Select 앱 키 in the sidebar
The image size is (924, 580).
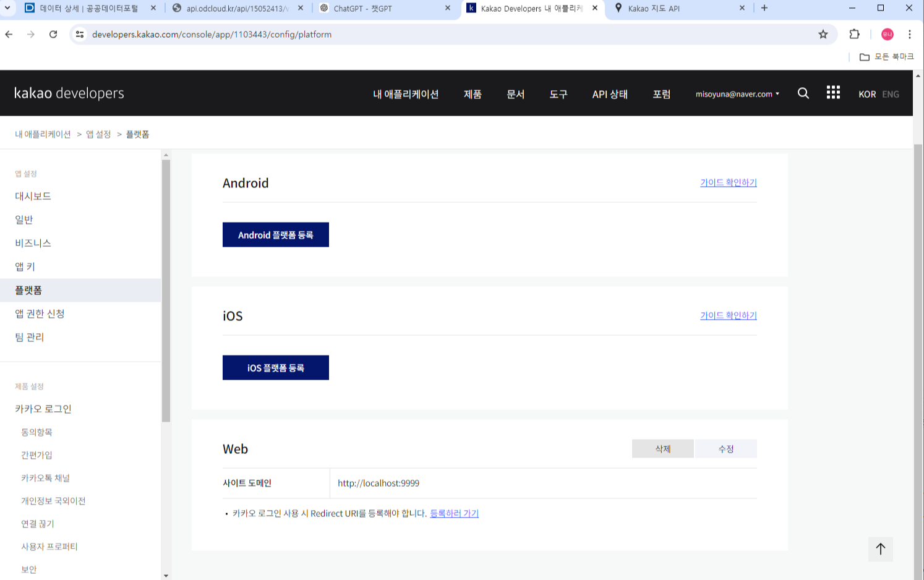click(x=25, y=267)
